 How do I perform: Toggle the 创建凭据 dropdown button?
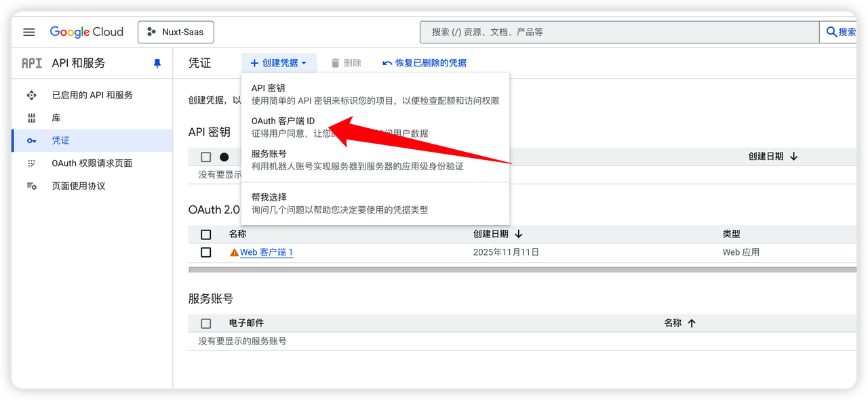(x=279, y=63)
